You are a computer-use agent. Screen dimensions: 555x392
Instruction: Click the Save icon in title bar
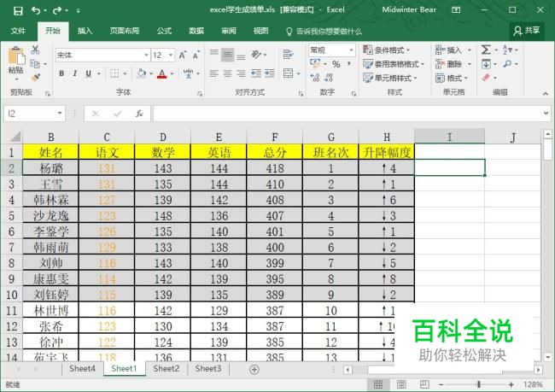pos(18,10)
